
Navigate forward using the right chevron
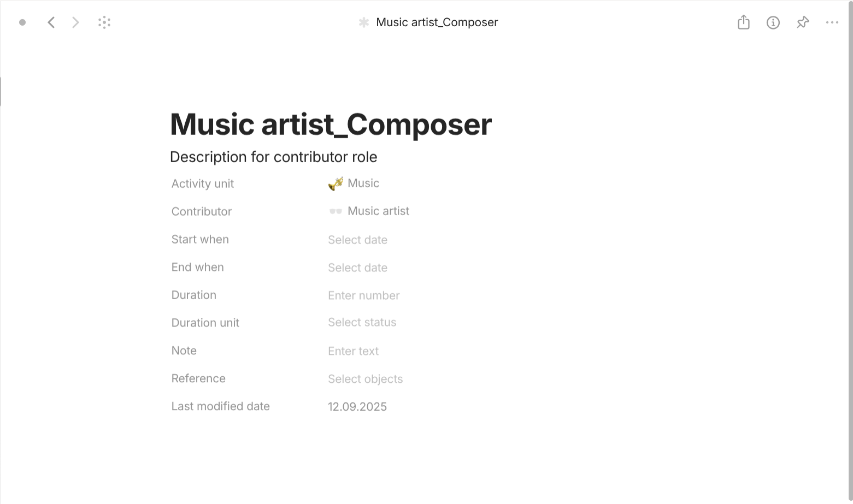tap(75, 22)
